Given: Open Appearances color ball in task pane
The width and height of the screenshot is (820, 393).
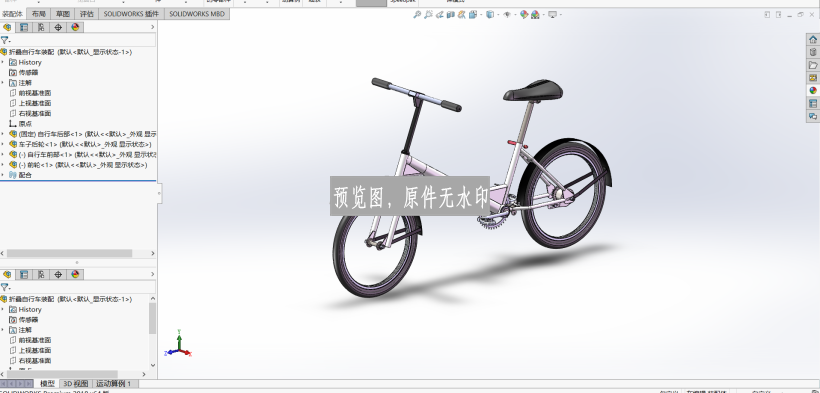Looking at the screenshot, I should pos(813,91).
